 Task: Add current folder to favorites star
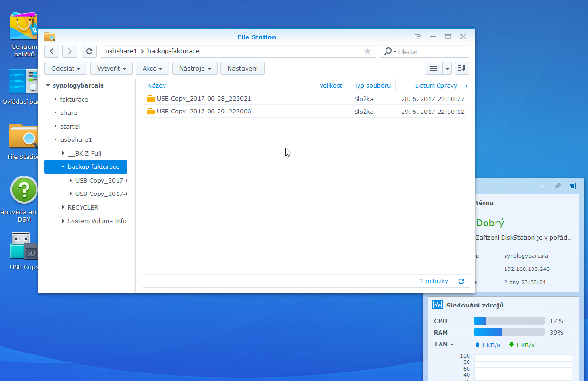367,51
